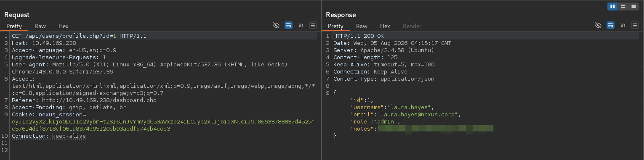
Task: Select Request Hex tab
Action: click(x=63, y=26)
